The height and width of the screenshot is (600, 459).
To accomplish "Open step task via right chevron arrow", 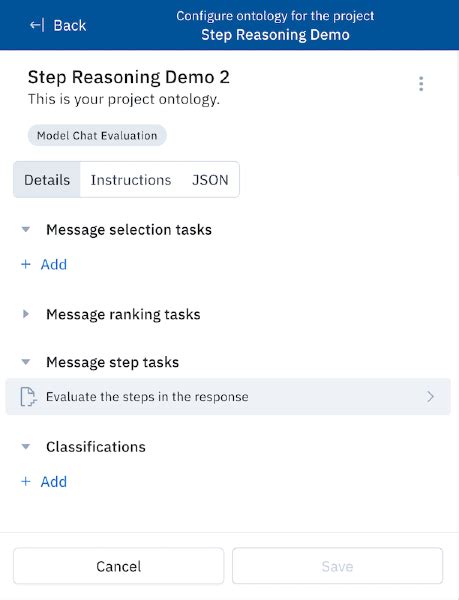I will (431, 396).
